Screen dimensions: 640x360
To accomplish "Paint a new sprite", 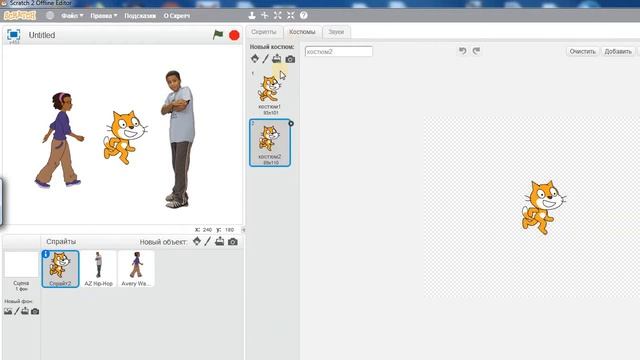I will (207, 241).
